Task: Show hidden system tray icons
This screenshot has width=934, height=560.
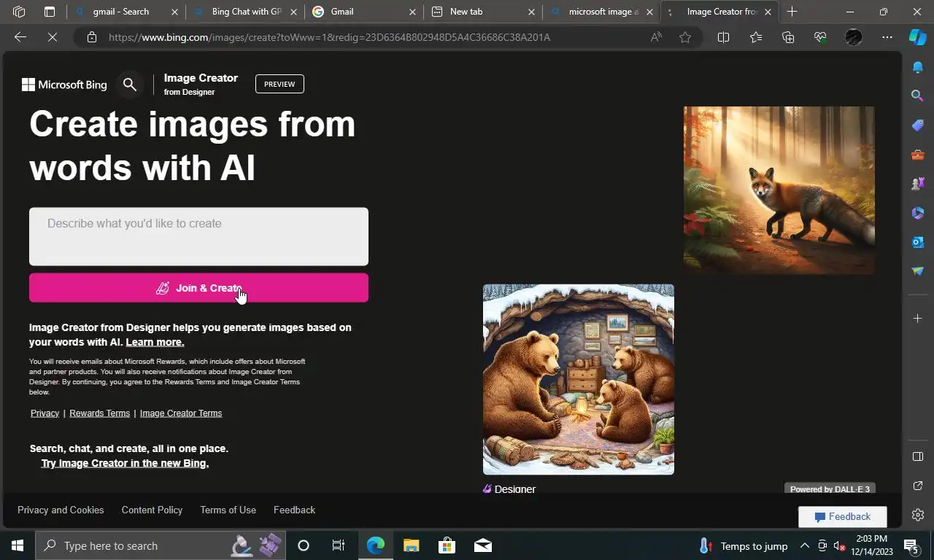Action: click(x=804, y=545)
